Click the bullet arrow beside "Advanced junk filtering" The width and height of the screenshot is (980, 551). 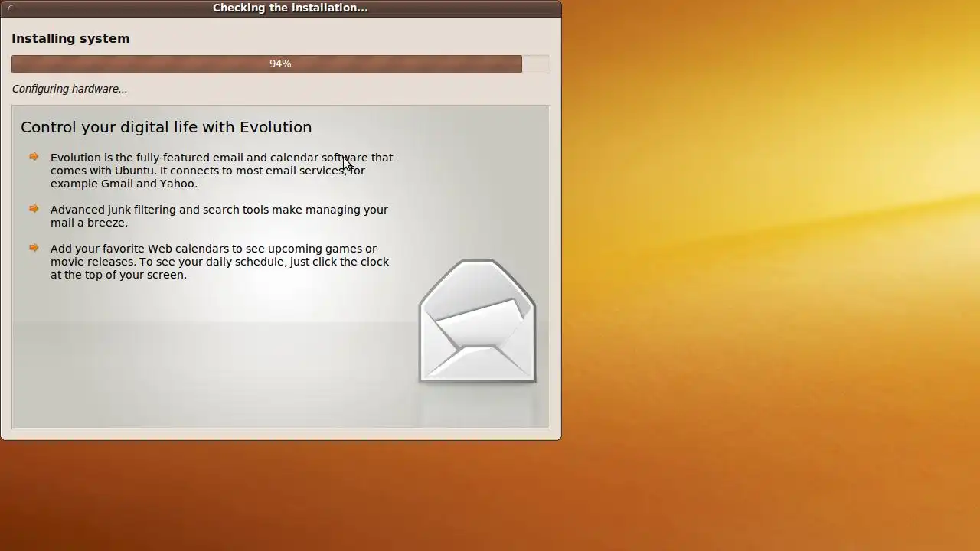coord(34,209)
